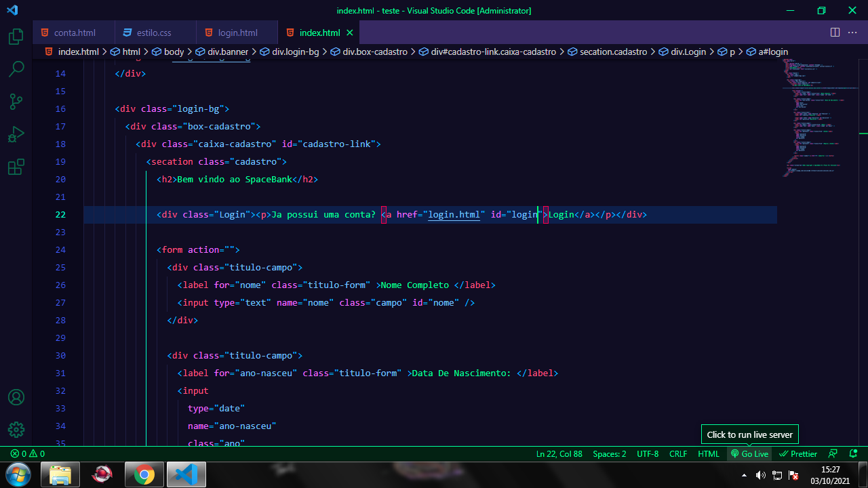The width and height of the screenshot is (868, 488).
Task: Click the volume icon in system tray
Action: click(761, 475)
